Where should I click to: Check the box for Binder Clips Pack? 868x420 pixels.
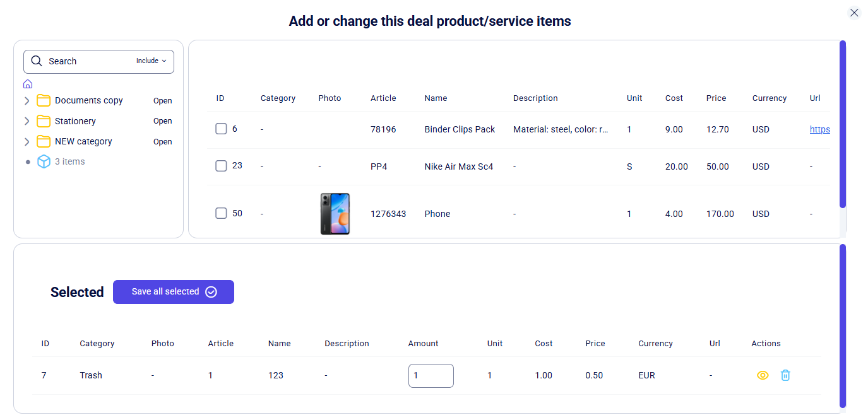(x=221, y=129)
